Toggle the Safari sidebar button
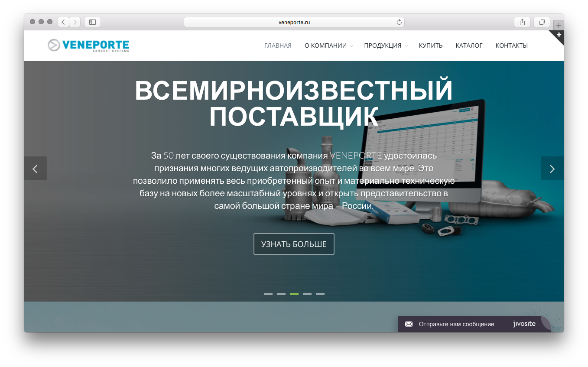588x367 pixels. coord(92,22)
